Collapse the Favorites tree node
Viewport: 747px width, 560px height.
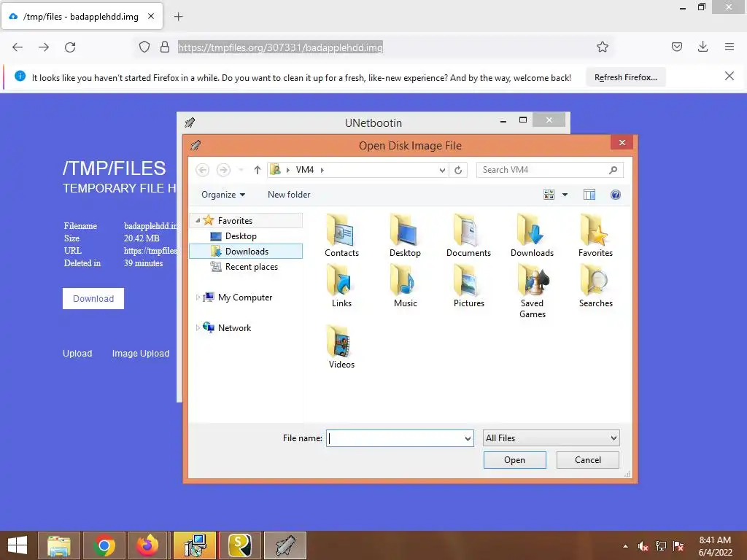click(198, 220)
